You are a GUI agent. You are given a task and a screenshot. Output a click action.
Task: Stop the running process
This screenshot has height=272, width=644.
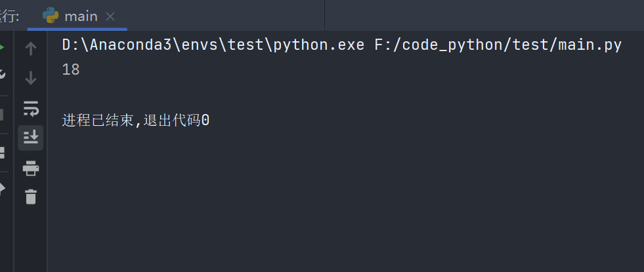click(x=2, y=114)
